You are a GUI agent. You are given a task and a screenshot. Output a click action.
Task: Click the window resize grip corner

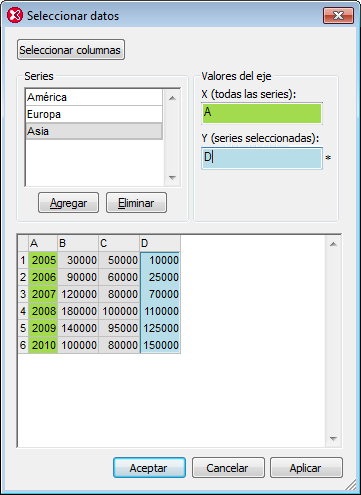point(351,485)
